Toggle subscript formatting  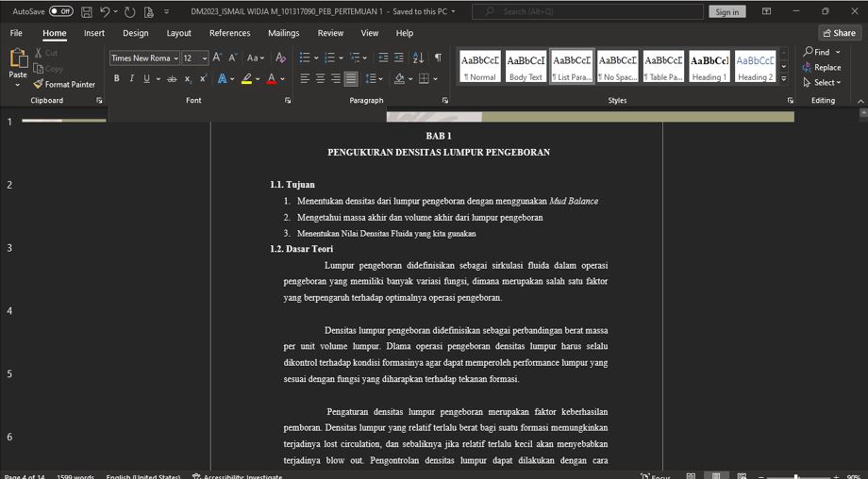(188, 78)
